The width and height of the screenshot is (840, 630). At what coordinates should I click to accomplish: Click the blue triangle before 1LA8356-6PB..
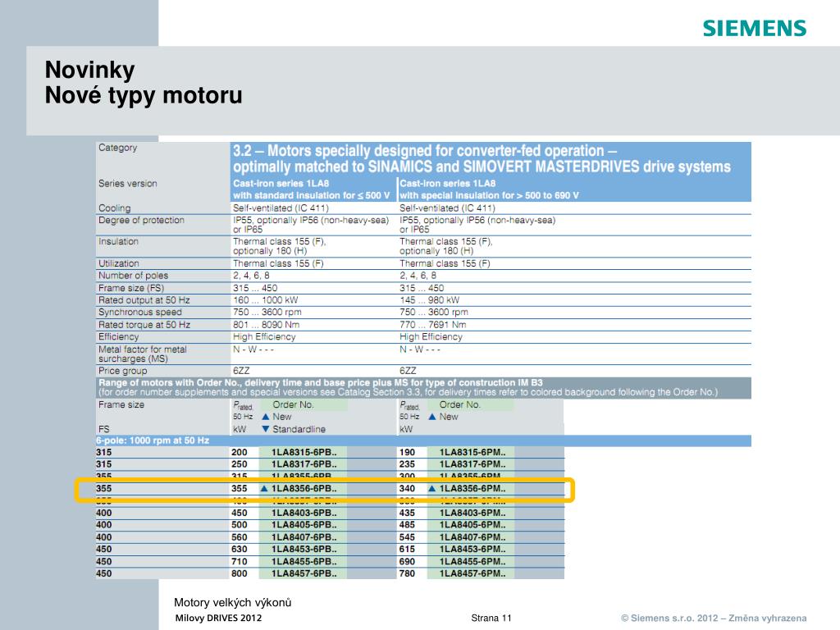(x=264, y=488)
